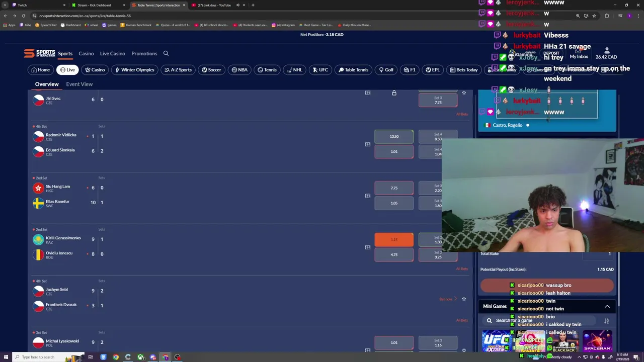The height and width of the screenshot is (362, 644).
Task: Open Golf category
Action: [x=386, y=70]
